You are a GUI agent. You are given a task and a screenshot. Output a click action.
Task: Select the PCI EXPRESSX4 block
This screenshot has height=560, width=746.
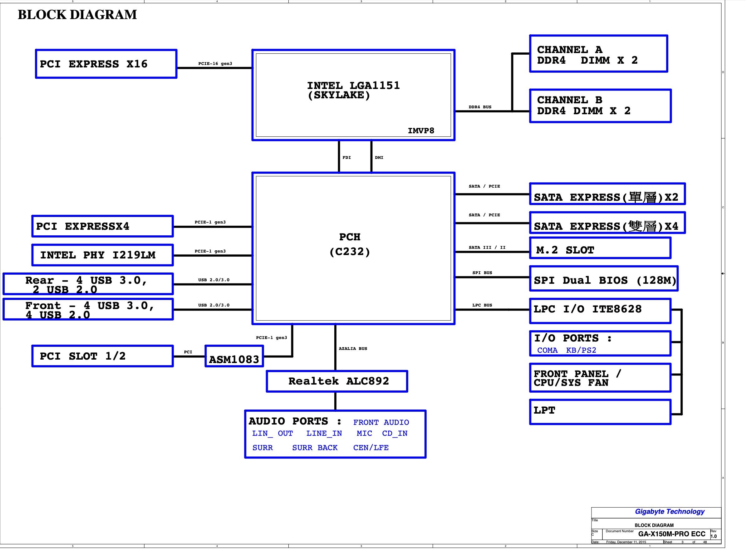pyautogui.click(x=102, y=226)
